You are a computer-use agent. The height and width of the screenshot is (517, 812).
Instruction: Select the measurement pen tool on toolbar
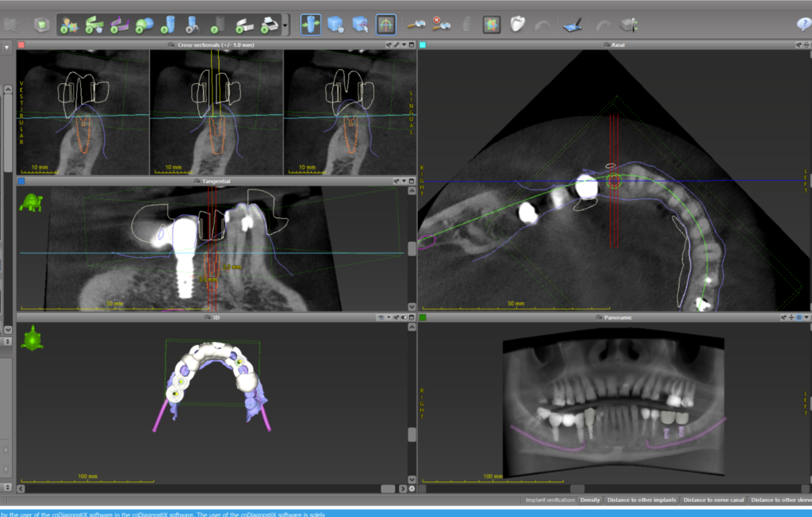[x=573, y=24]
